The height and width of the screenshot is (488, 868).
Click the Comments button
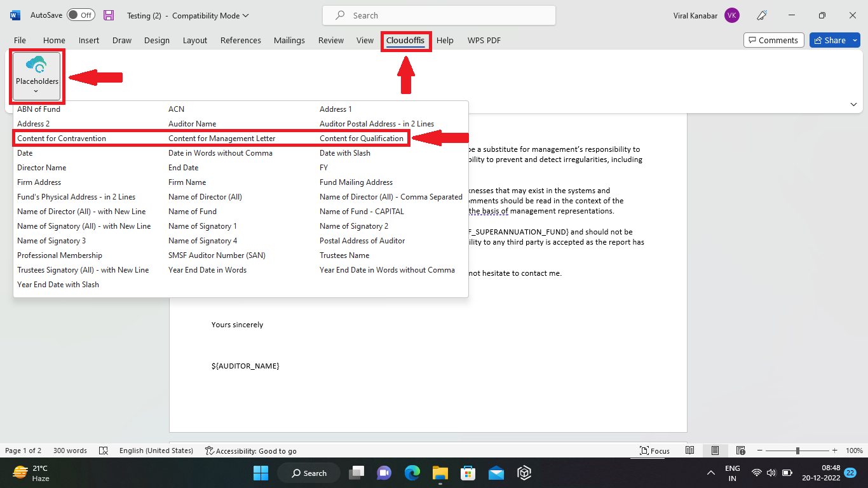773,40
